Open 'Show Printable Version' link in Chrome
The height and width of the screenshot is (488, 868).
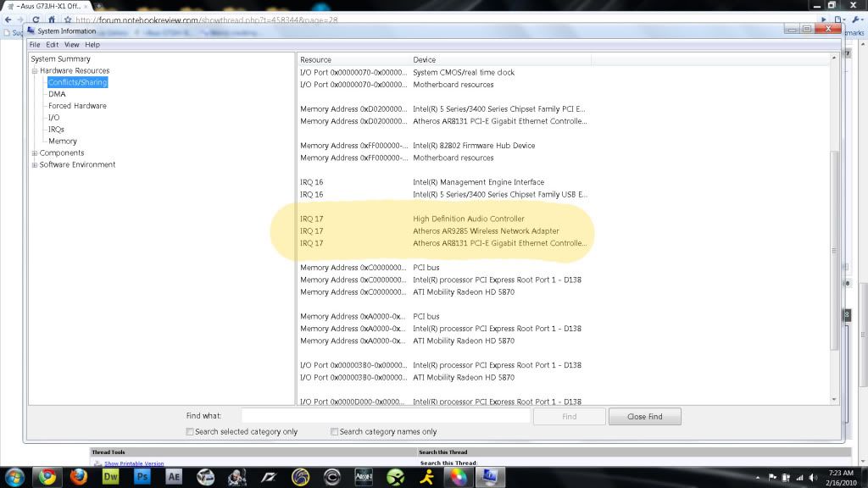click(134, 463)
